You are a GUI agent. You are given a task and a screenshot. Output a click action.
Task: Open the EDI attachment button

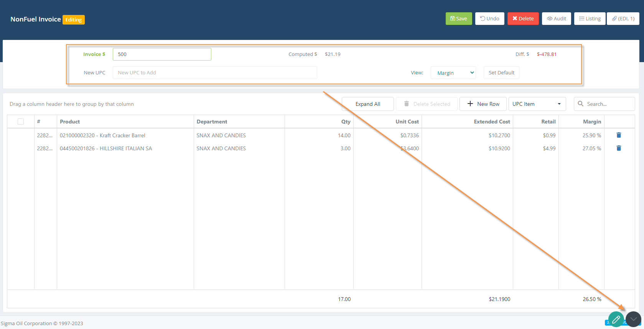pos(623,18)
